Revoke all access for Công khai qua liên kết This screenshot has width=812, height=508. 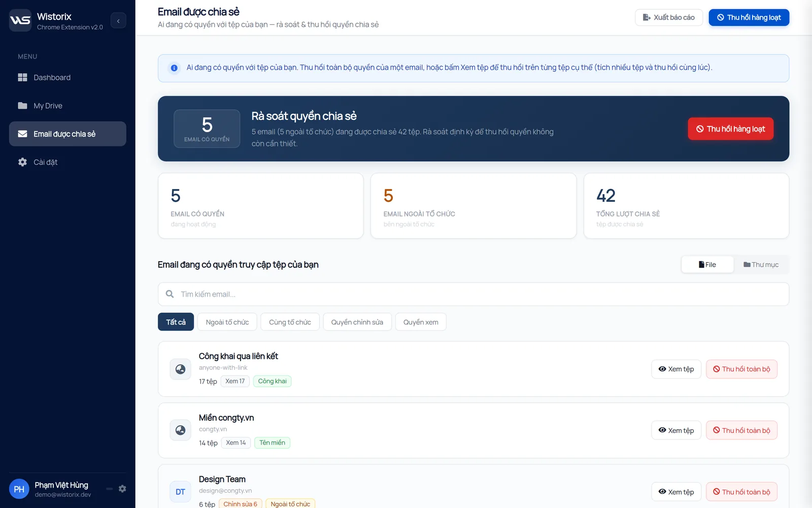[x=741, y=369]
